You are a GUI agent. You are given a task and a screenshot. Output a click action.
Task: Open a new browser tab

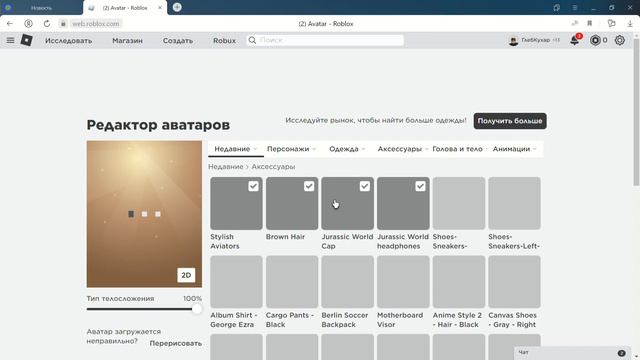177,7
